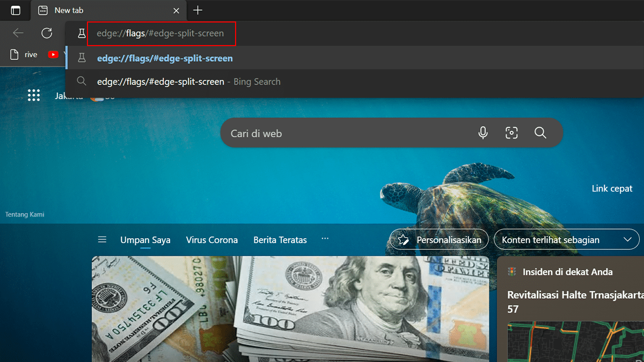Close the New tab tab
This screenshot has height=362, width=644.
[x=176, y=10]
